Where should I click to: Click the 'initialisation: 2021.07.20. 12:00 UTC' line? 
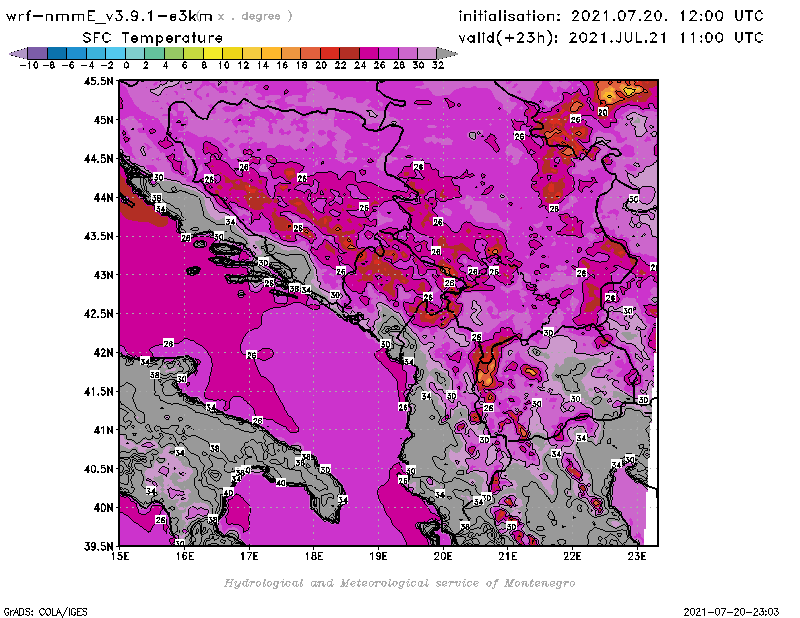(x=611, y=16)
